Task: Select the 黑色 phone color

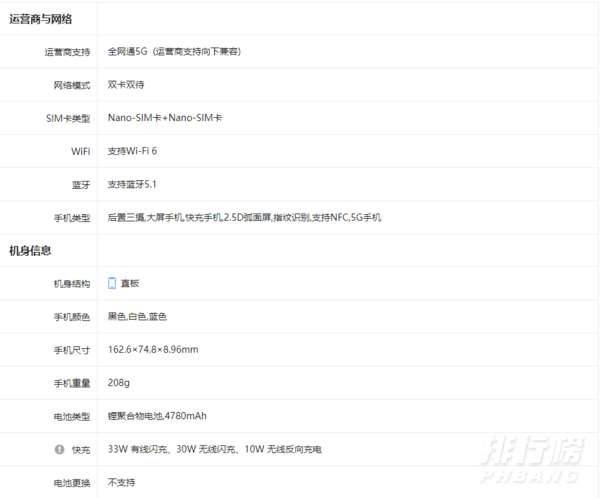Action: (117, 317)
